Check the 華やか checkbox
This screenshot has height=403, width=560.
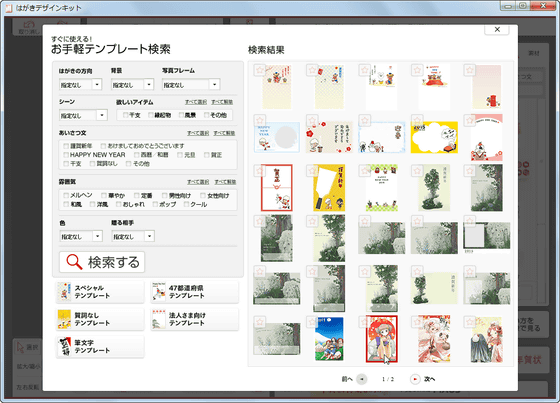tap(104, 195)
